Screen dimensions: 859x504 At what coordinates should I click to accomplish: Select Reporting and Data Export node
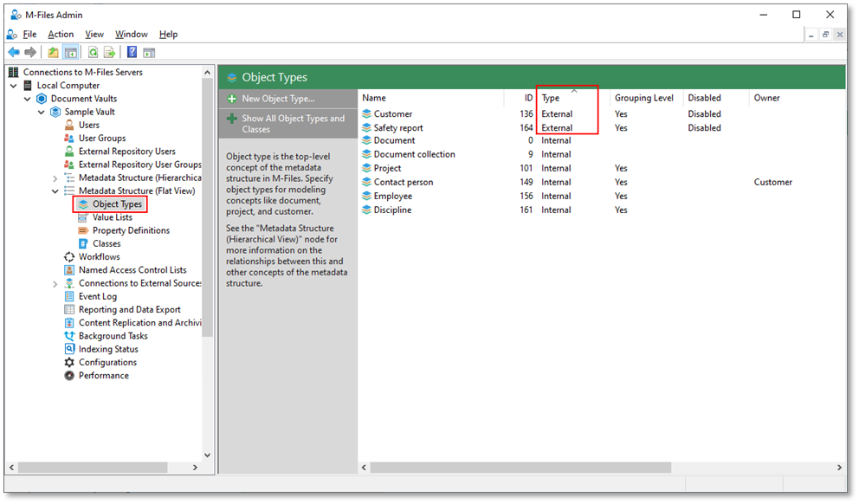click(129, 309)
